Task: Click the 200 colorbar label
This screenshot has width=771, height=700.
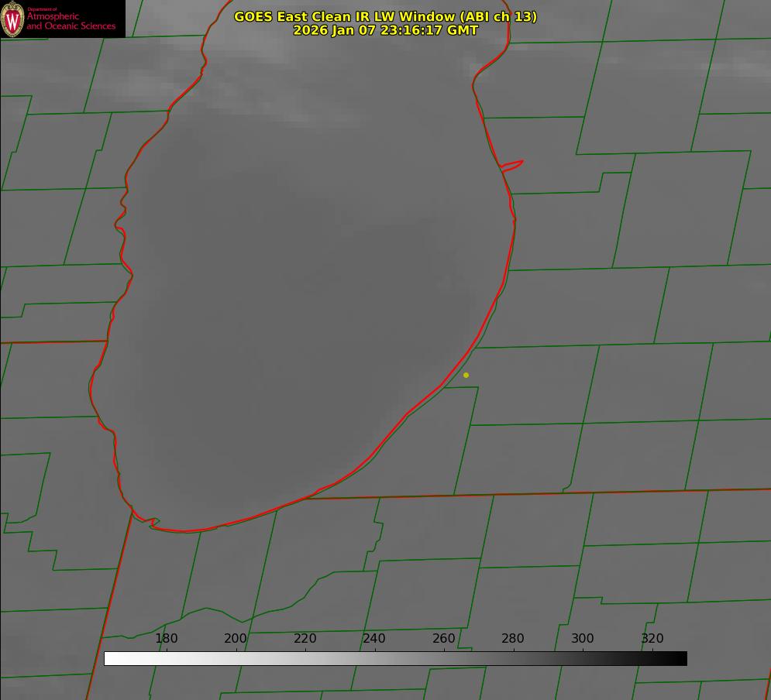Action: [x=235, y=638]
